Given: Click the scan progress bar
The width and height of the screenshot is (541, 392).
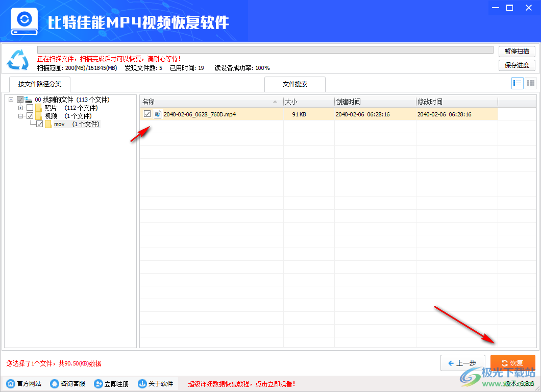Looking at the screenshot, I should 265,50.
